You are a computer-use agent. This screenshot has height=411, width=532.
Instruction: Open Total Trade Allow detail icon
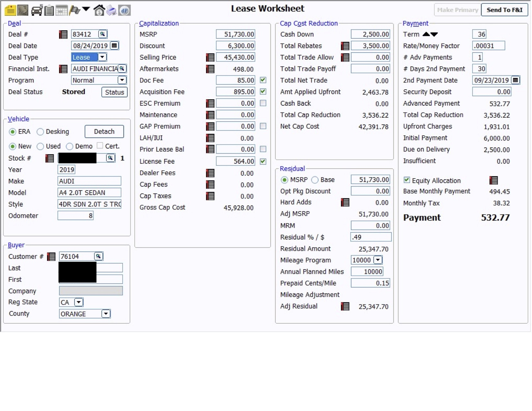click(x=345, y=57)
